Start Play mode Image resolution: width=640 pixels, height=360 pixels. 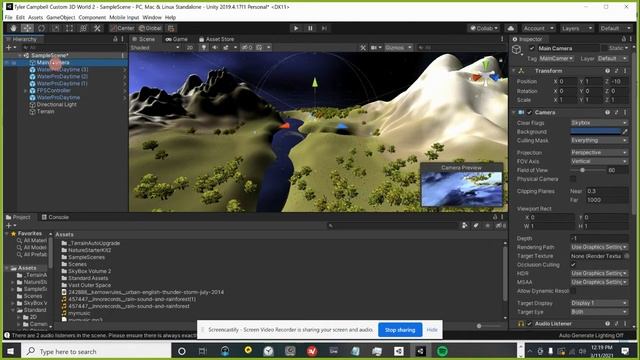pos(296,28)
